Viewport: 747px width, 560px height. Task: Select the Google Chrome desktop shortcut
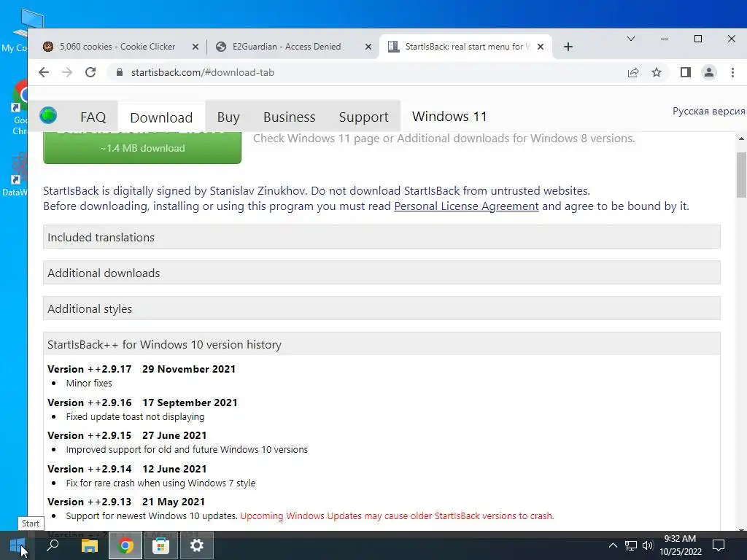pos(19,108)
